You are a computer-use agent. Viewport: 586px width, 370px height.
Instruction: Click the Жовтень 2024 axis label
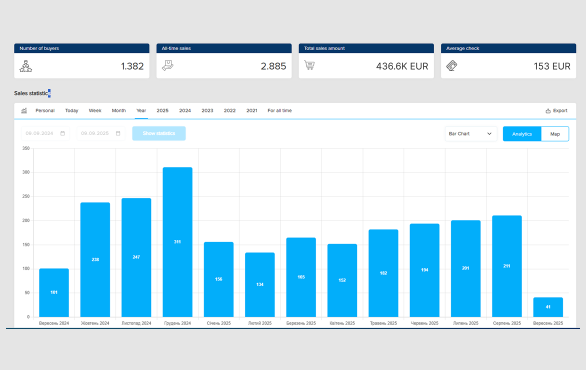pos(95,323)
